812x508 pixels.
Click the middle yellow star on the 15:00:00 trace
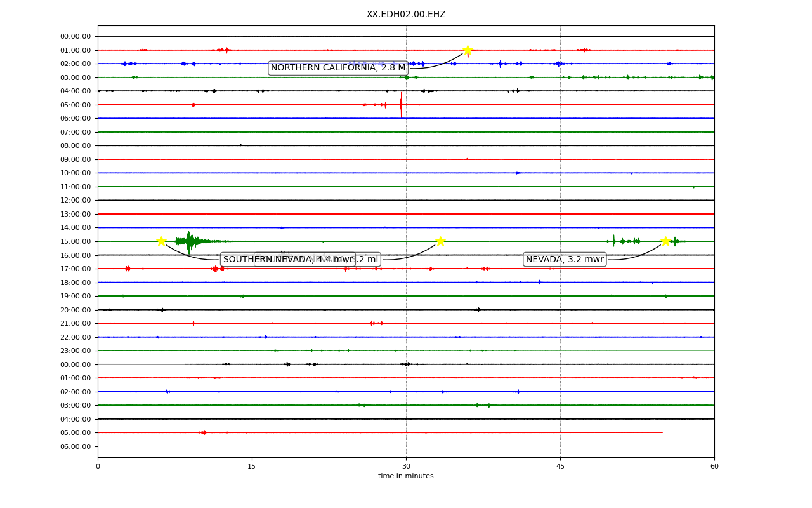pos(440,241)
